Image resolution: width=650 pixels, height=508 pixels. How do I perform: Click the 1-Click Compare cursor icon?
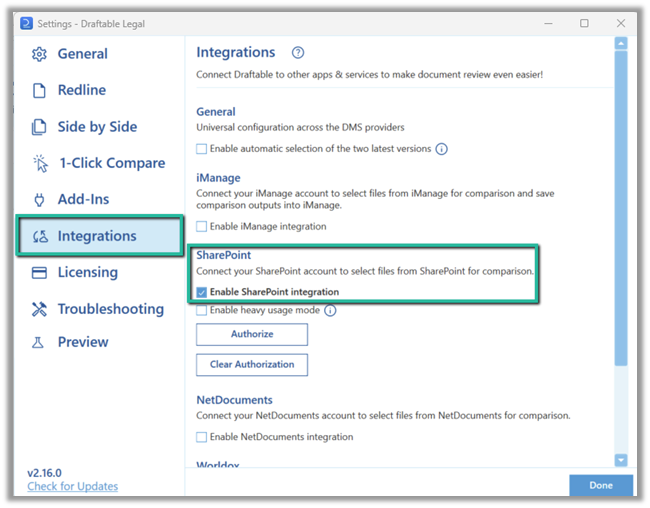40,163
